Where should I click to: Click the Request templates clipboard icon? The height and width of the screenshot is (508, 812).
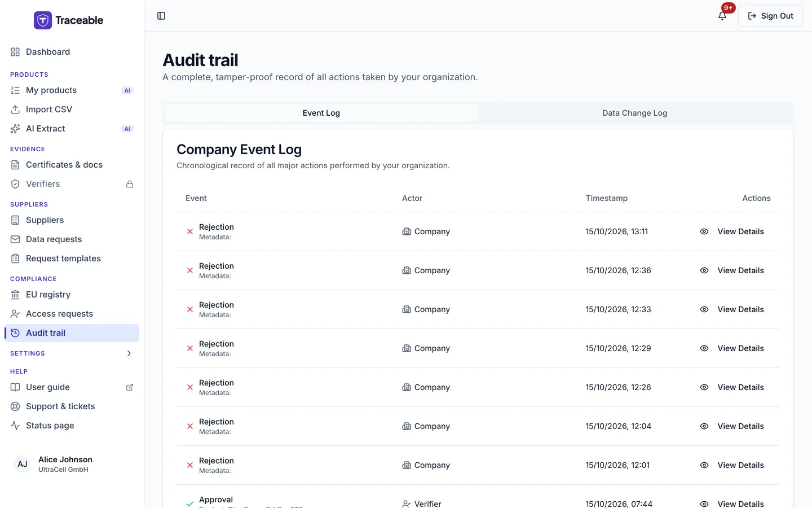[15, 259]
